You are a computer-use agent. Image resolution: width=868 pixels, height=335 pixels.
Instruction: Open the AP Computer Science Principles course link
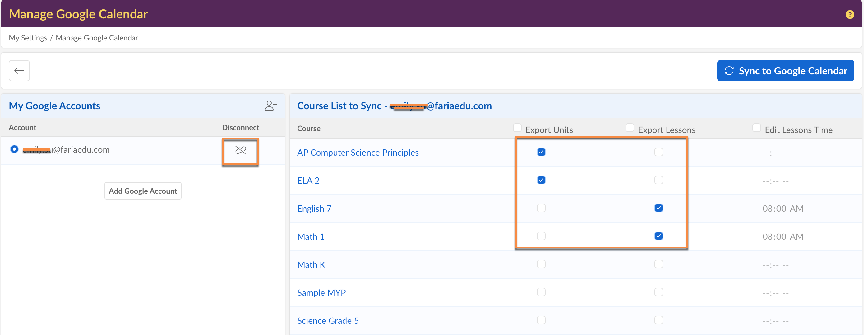[358, 153]
